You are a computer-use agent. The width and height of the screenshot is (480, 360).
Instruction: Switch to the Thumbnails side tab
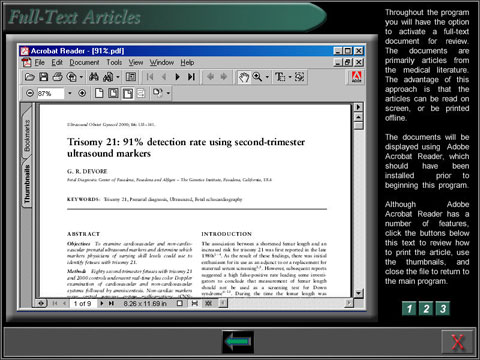[x=27, y=184]
